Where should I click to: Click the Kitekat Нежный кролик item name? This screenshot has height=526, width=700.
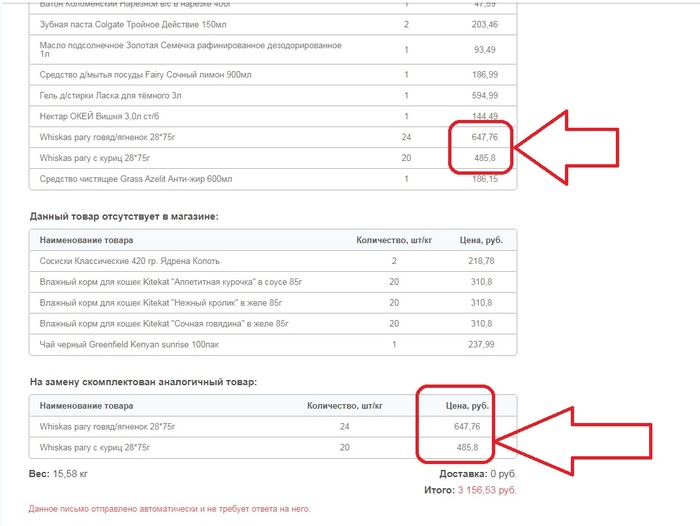click(161, 303)
